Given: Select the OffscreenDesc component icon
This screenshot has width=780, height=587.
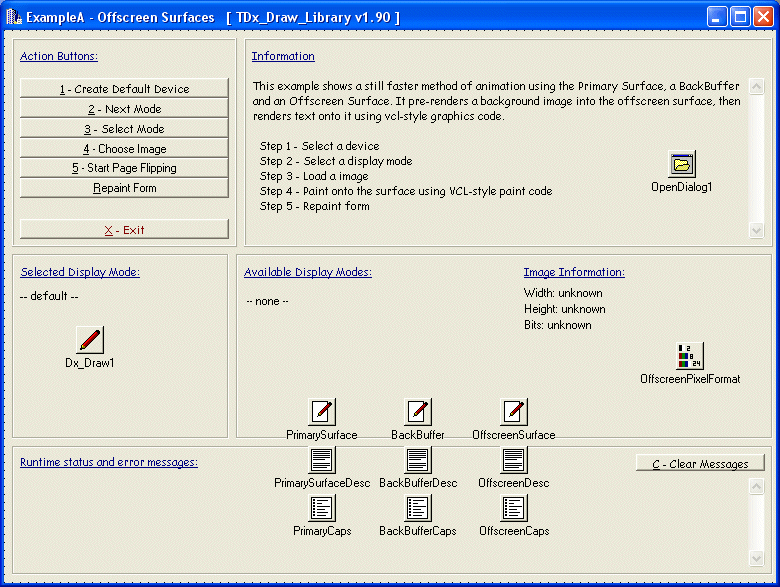Looking at the screenshot, I should pyautogui.click(x=514, y=460).
